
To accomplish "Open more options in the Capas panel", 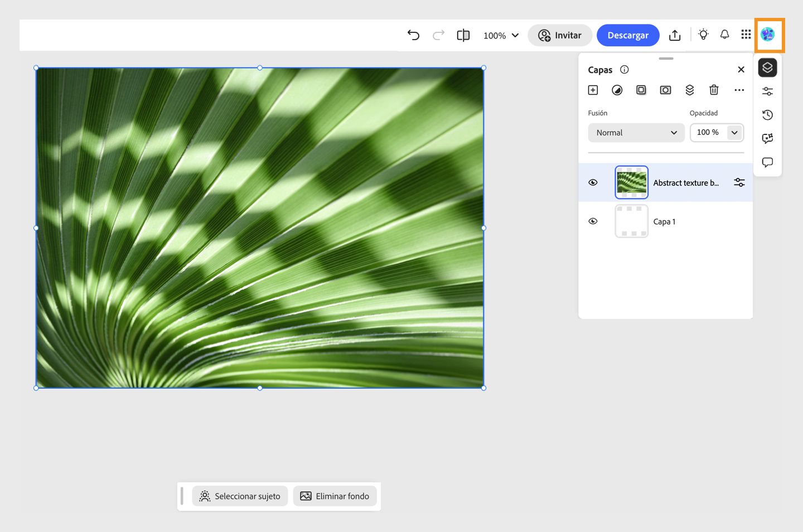I will [x=739, y=90].
